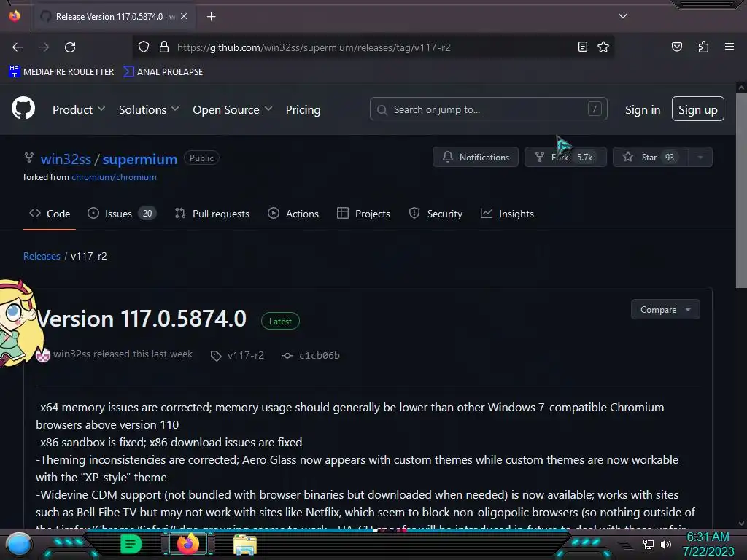Screen dimensions: 747x560
Task: Click the network tray icon
Action: pyautogui.click(x=648, y=544)
